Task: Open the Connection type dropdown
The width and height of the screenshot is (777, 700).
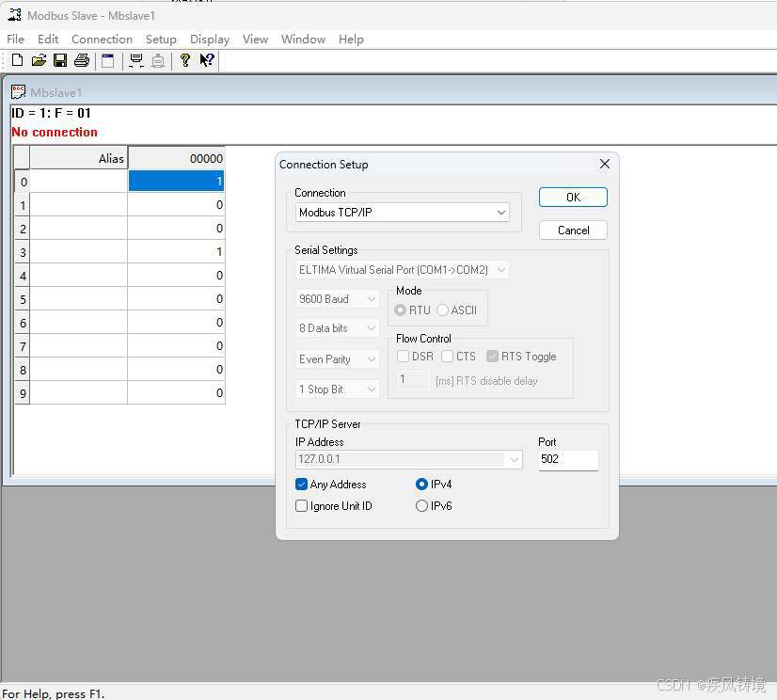Action: (403, 213)
